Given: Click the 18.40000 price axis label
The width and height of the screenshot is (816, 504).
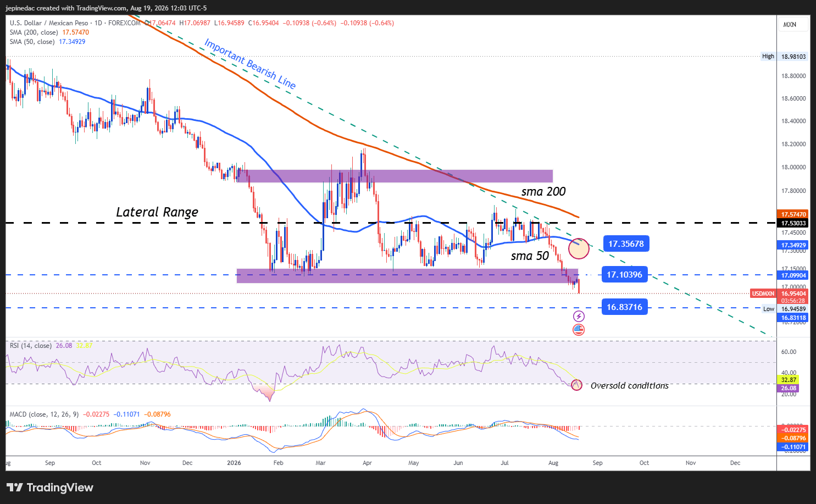Looking at the screenshot, I should (793, 121).
